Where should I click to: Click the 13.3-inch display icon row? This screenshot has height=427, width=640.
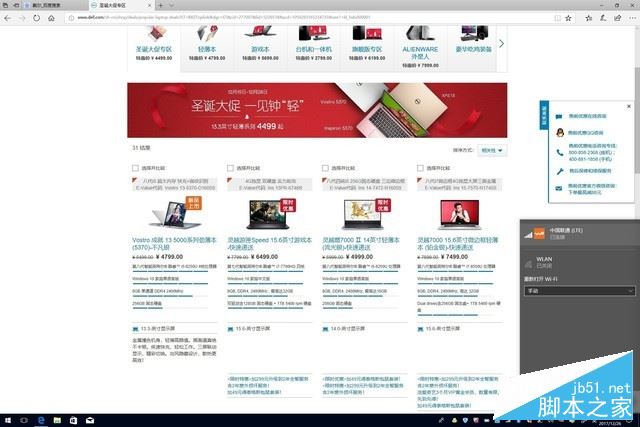154,329
